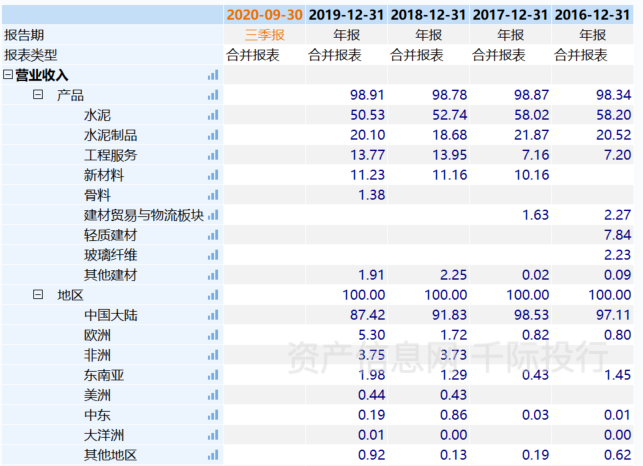Click the 三季报 report type label
Image resolution: width=643 pixels, height=466 pixels.
click(x=264, y=35)
